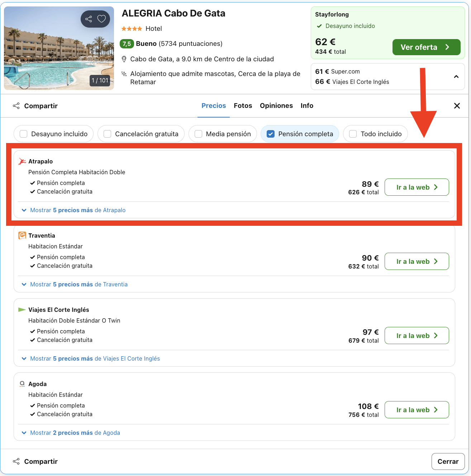Switch to the Fotos tab
471x476 pixels.
pos(243,105)
